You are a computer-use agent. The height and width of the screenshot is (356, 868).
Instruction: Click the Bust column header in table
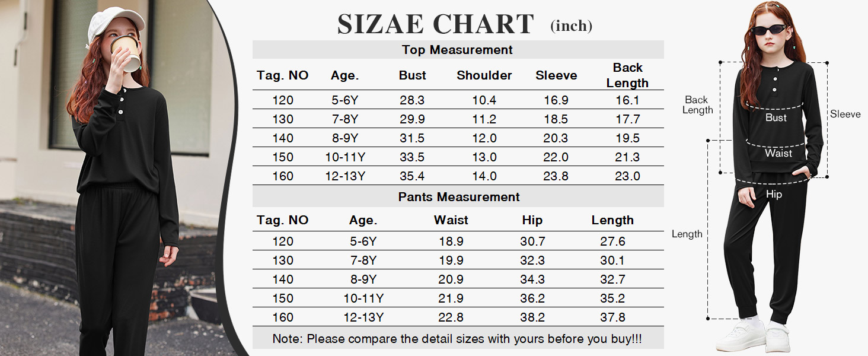pos(412,75)
